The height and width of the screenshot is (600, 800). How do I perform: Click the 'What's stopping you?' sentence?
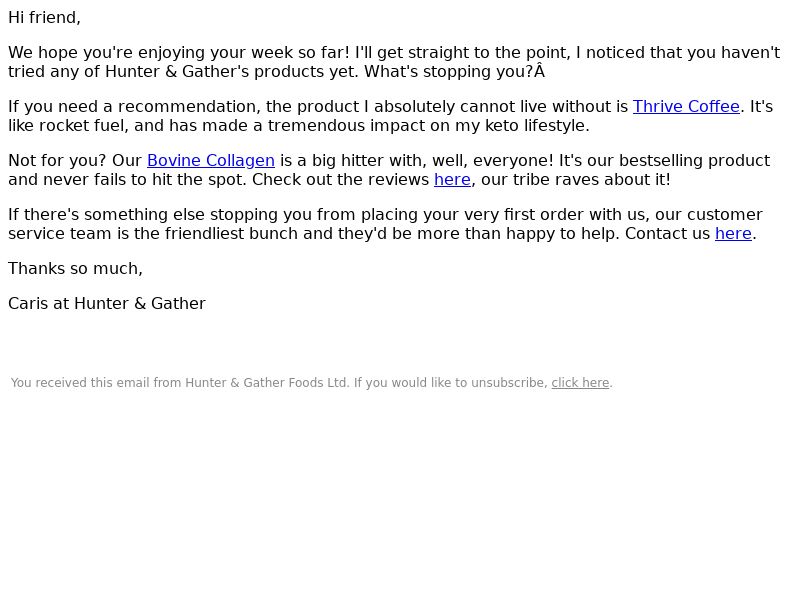[x=448, y=72]
